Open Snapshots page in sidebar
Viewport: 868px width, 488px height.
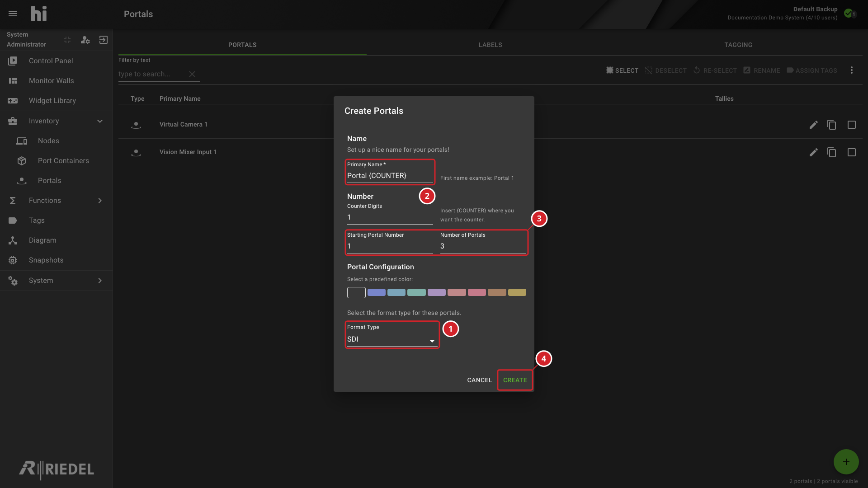57,260
